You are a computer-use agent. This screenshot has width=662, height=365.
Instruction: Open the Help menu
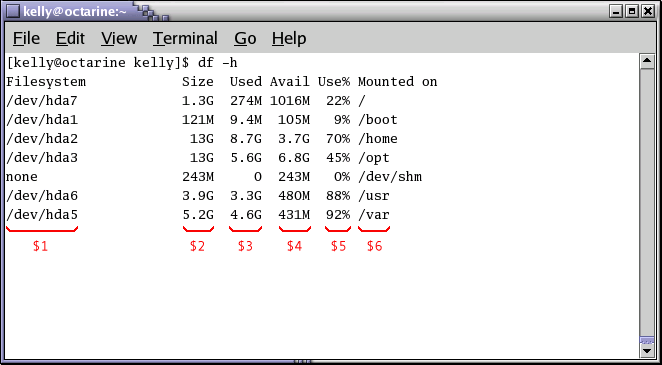tap(289, 38)
